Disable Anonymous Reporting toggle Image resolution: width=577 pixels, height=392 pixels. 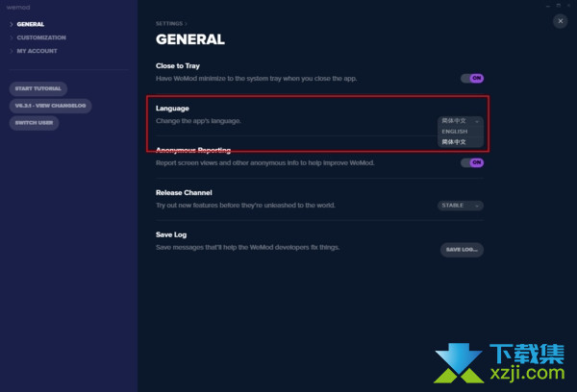pyautogui.click(x=472, y=162)
